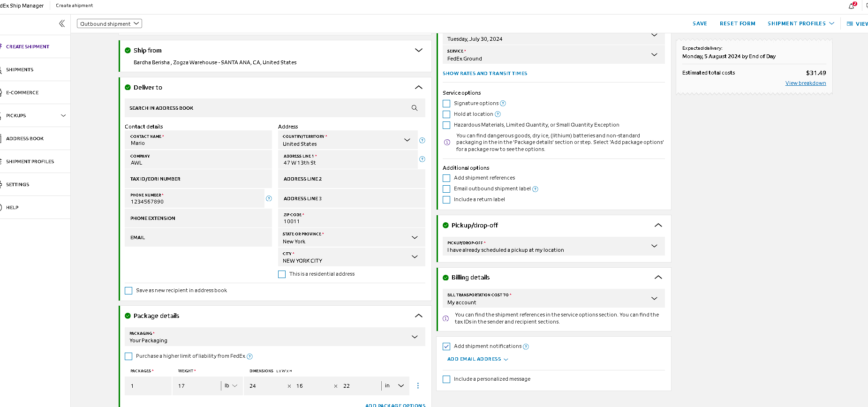Open SHIPMENT PROFILES menu in top bar

pos(800,23)
